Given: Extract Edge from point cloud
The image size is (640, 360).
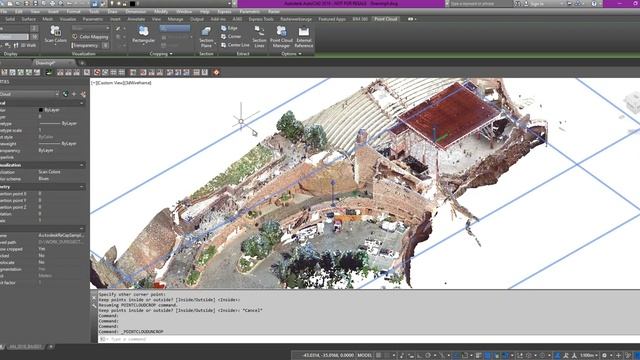Looking at the screenshot, I should 229,28.
